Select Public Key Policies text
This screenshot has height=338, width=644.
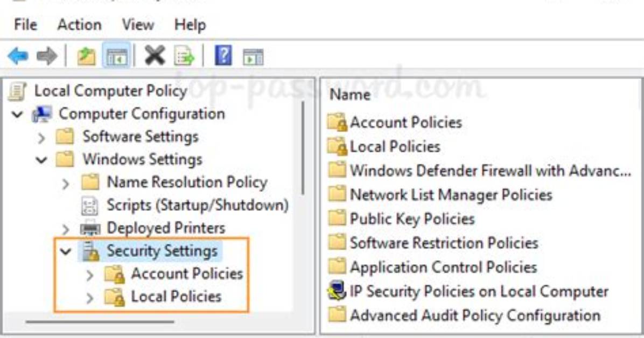pyautogui.click(x=412, y=219)
